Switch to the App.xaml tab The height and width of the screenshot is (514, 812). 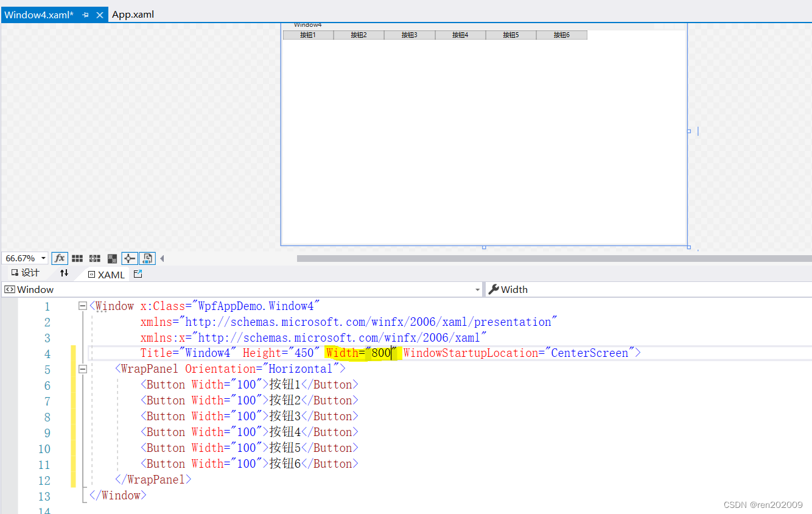(133, 14)
